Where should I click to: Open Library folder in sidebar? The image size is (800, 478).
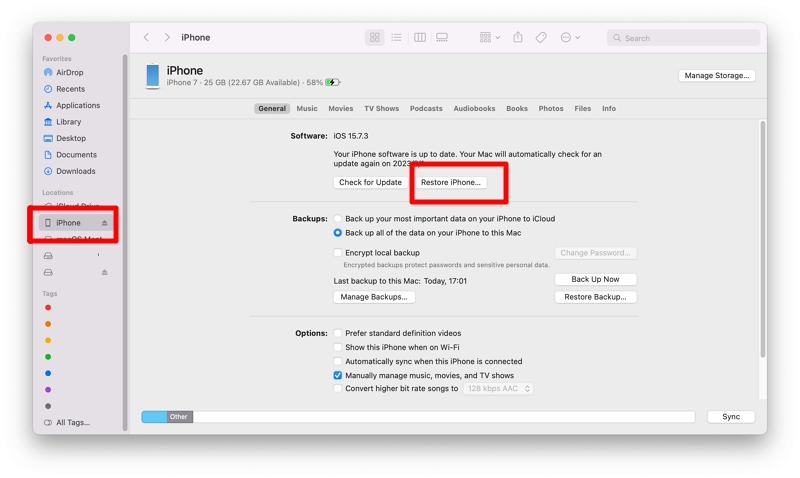[68, 121]
